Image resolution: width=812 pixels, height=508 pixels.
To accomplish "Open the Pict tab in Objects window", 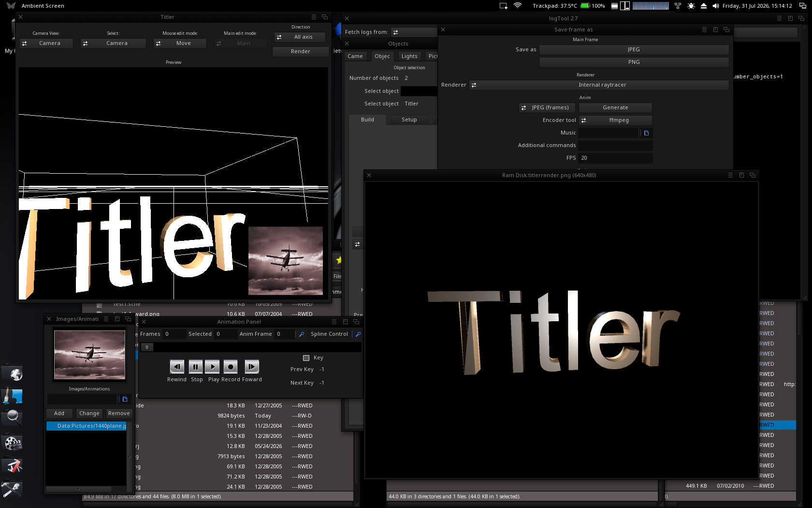I will pyautogui.click(x=432, y=57).
